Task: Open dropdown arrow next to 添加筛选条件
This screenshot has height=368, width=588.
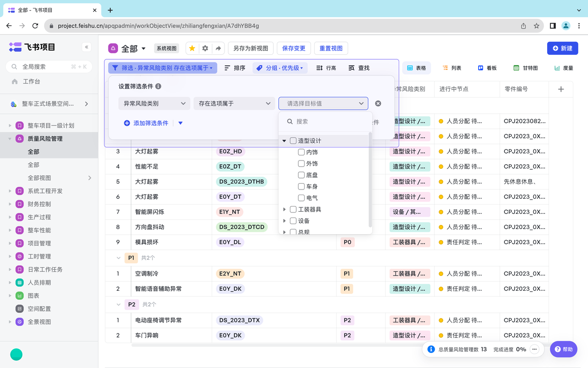Action: tap(181, 123)
